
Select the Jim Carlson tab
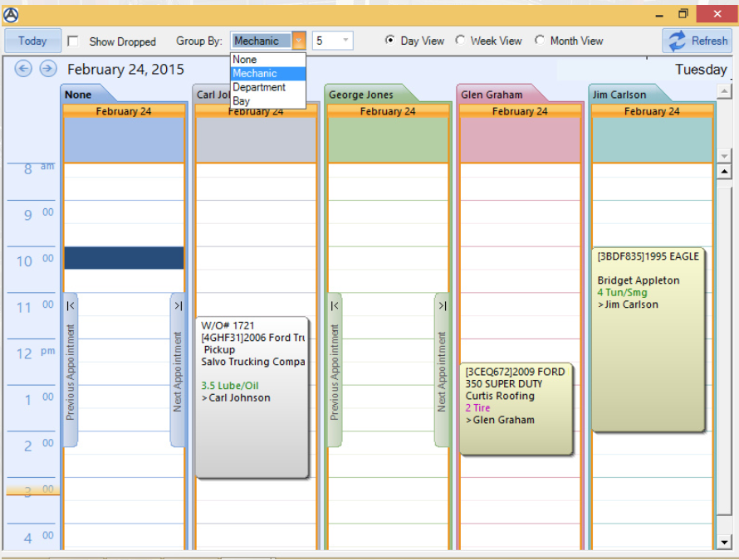pos(624,95)
